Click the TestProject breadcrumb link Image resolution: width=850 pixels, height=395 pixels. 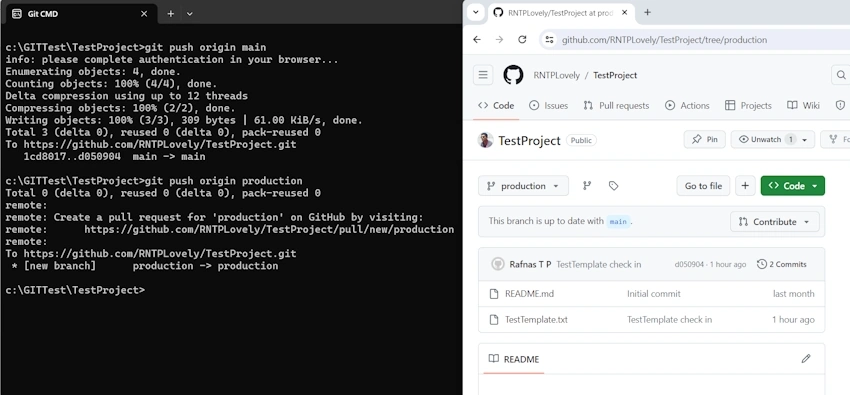pos(615,75)
